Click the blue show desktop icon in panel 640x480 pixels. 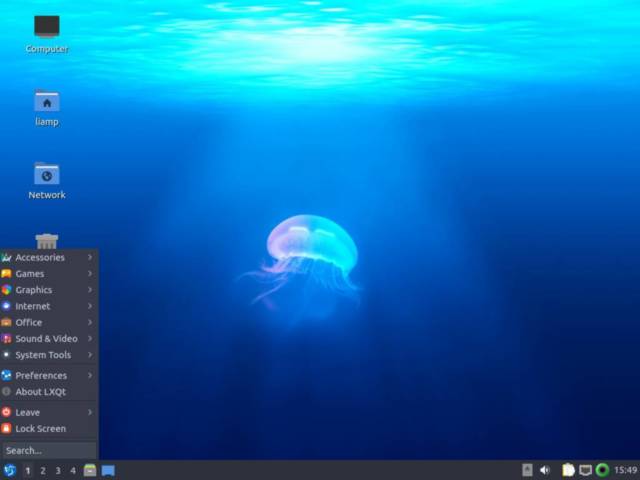point(108,470)
